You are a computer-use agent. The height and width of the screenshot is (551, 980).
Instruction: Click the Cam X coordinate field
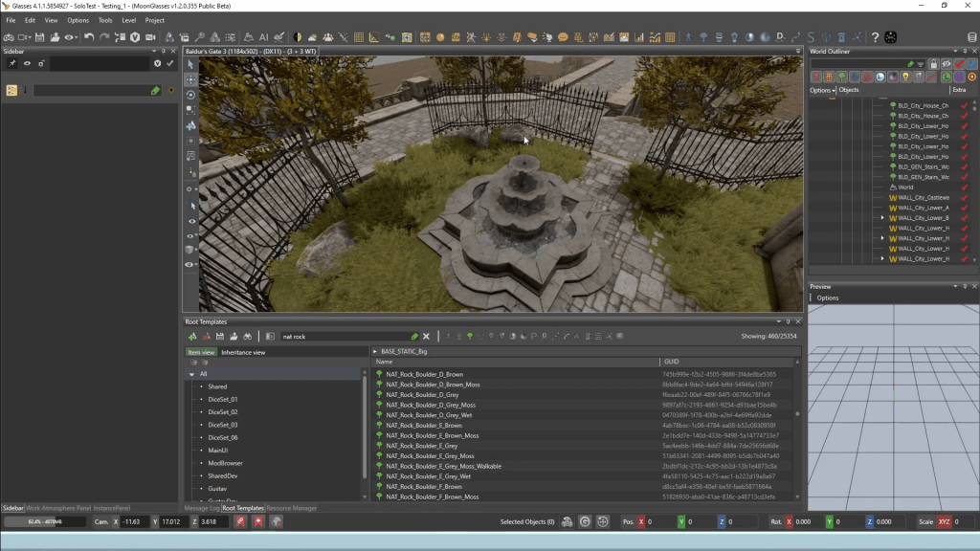tap(135, 521)
